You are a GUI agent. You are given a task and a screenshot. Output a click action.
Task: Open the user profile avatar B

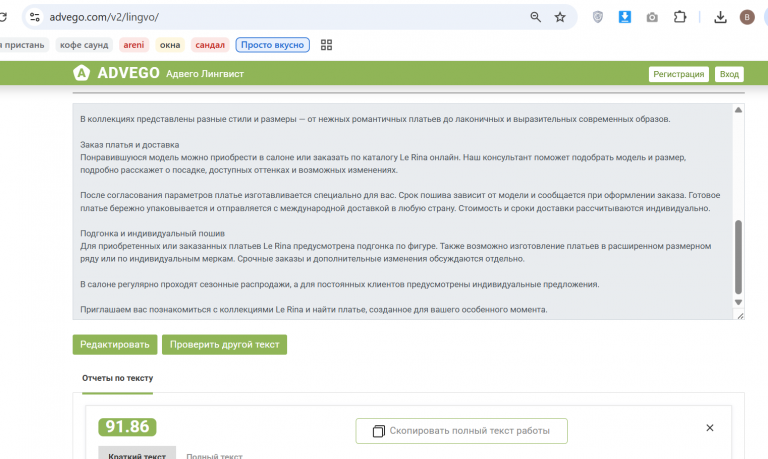(747, 17)
